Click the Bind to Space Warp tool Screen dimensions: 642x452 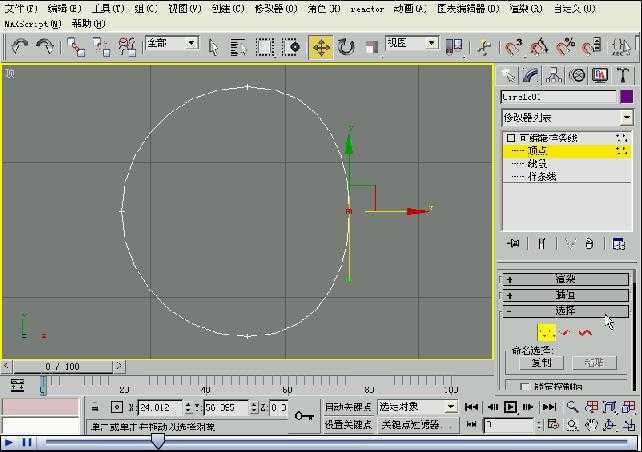[127, 47]
